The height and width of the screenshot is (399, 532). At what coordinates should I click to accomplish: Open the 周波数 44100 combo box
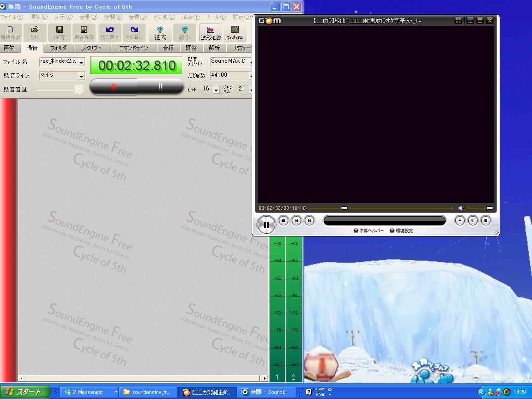click(x=231, y=75)
